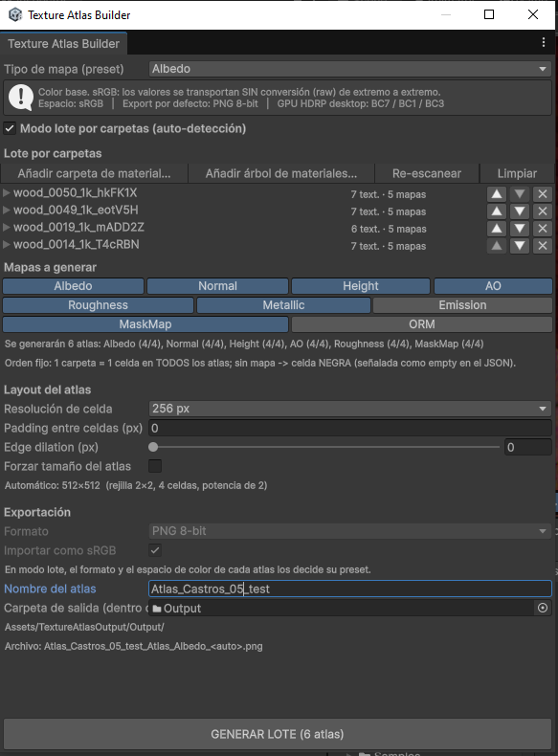558x756 pixels.
Task: Move wood_0014_1k_T4cRBN folder down
Action: (520, 246)
